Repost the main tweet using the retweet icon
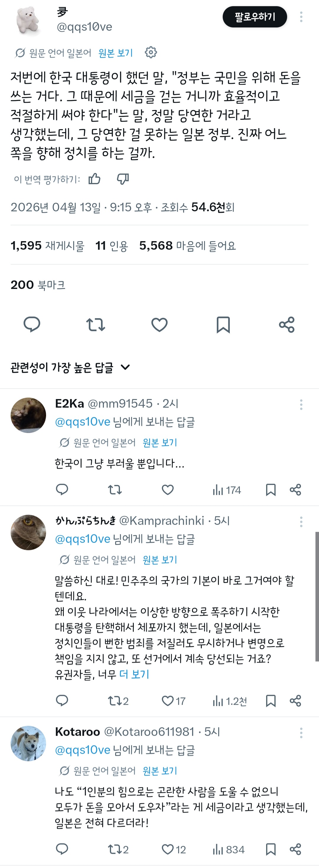The image size is (319, 868). (x=95, y=325)
